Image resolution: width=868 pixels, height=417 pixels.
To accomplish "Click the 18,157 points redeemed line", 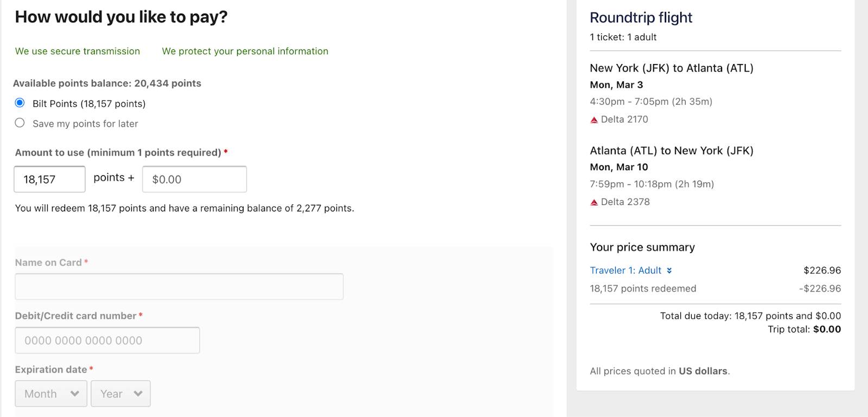I will (x=643, y=288).
